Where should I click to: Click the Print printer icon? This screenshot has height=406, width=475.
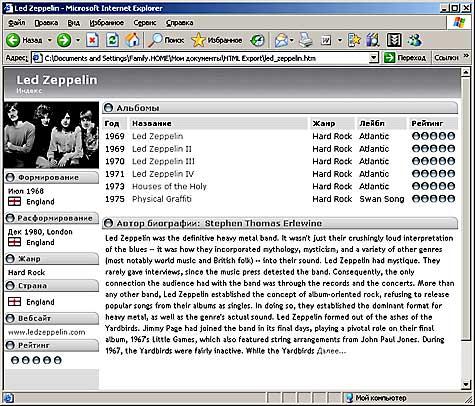(x=305, y=40)
